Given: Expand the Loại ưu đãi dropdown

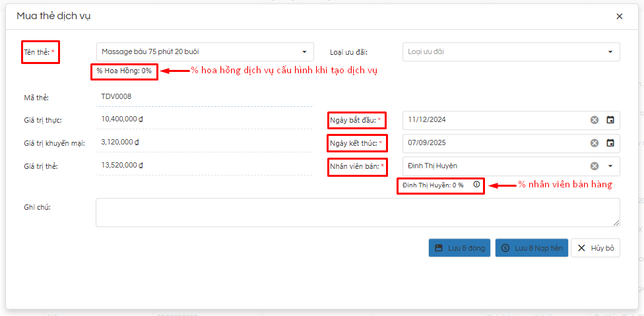Looking at the screenshot, I should click(x=610, y=51).
